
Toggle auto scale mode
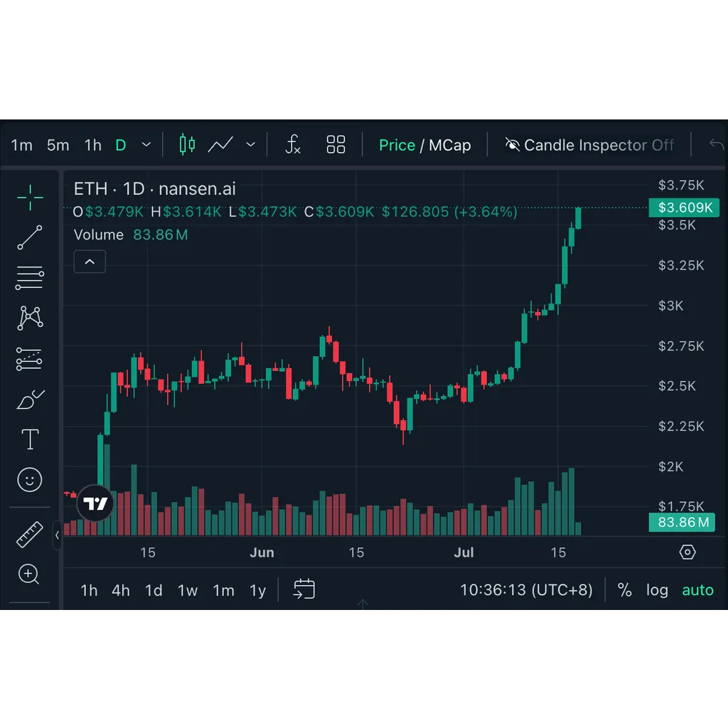pyautogui.click(x=698, y=590)
